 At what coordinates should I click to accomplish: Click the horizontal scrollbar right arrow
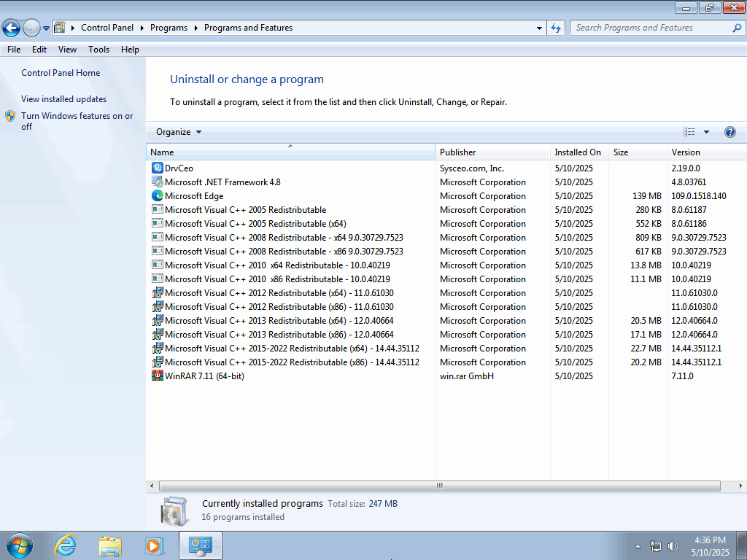tap(740, 486)
